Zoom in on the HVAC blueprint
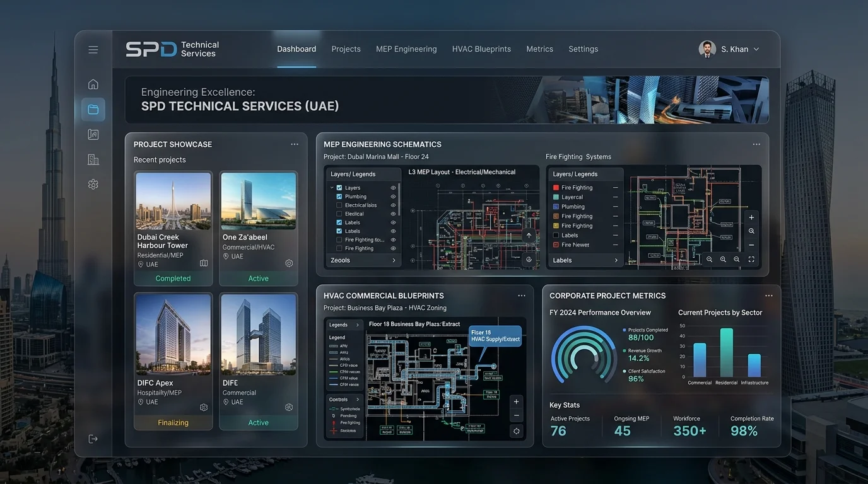This screenshot has width=868, height=484. (517, 402)
